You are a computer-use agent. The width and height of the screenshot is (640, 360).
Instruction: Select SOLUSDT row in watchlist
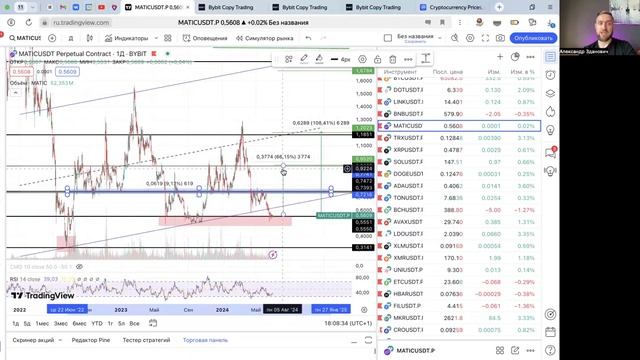[459, 162]
